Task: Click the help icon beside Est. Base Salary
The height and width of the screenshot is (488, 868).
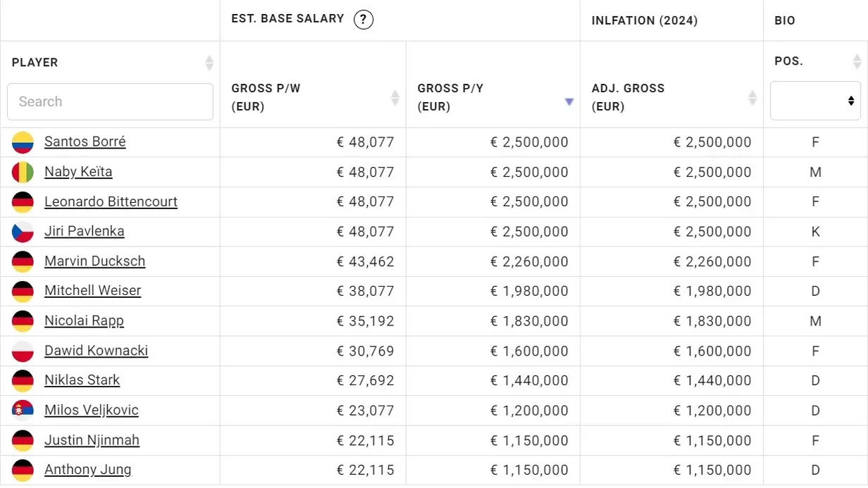Action: (363, 20)
